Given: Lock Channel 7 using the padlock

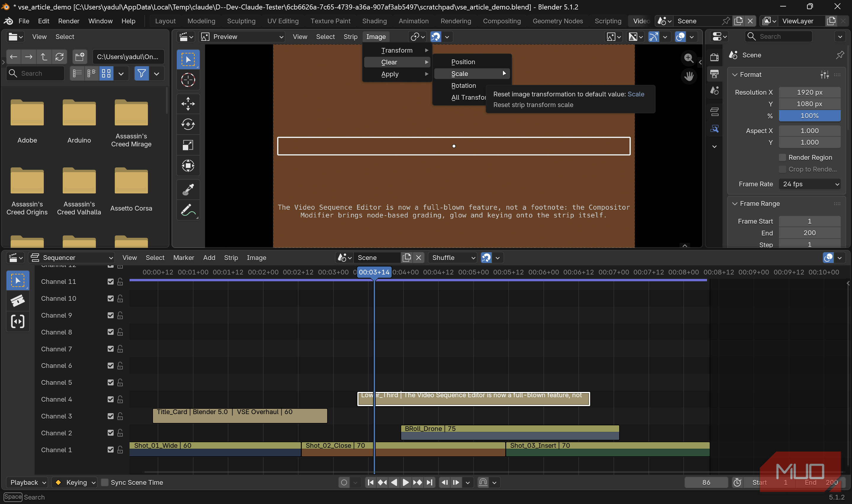Looking at the screenshot, I should click(120, 349).
